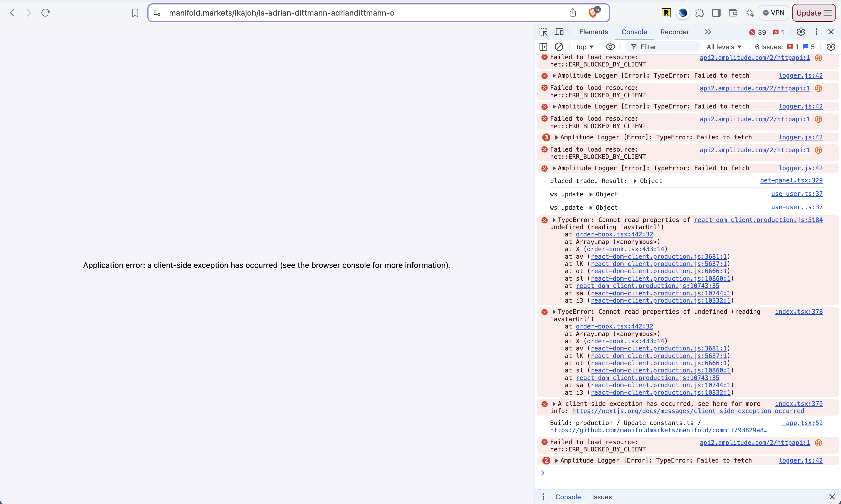Click the share icon in the address bar
841x504 pixels.
[x=573, y=13]
